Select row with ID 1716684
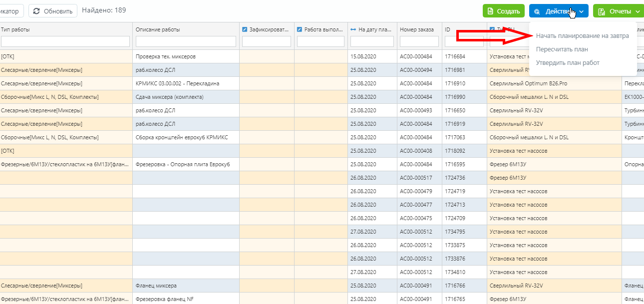644x304 pixels. [x=455, y=56]
